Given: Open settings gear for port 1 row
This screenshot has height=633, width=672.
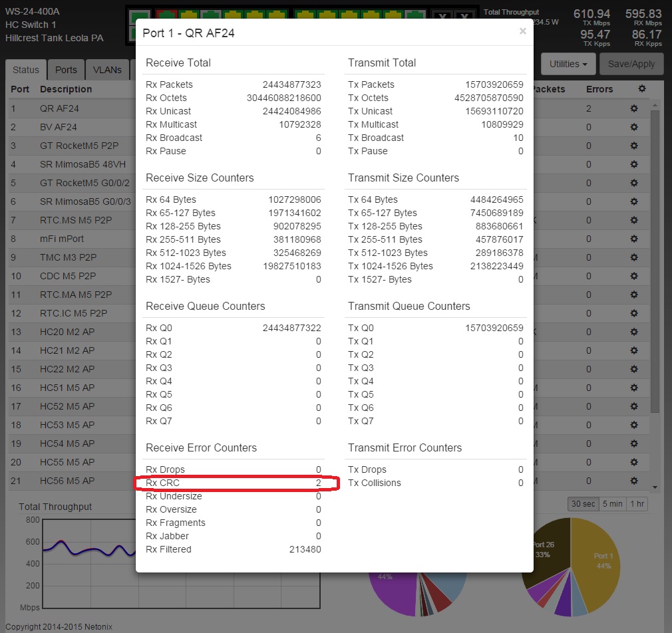Looking at the screenshot, I should click(634, 108).
